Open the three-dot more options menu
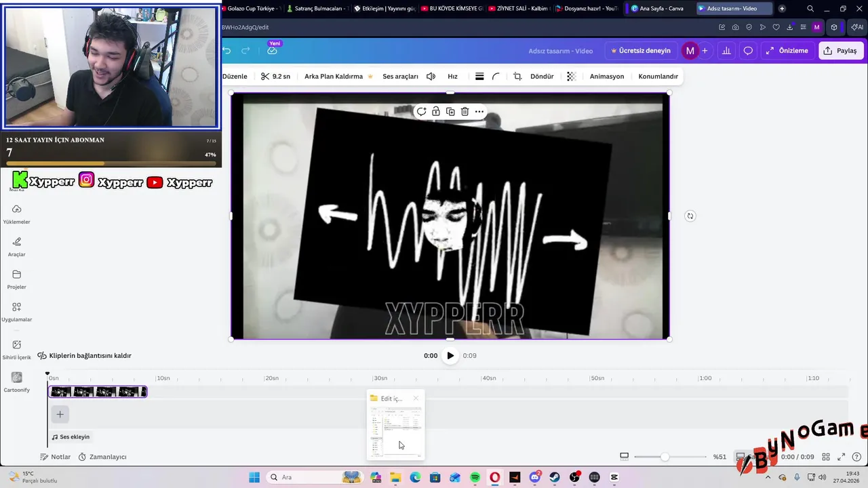This screenshot has height=488, width=868. tap(479, 111)
